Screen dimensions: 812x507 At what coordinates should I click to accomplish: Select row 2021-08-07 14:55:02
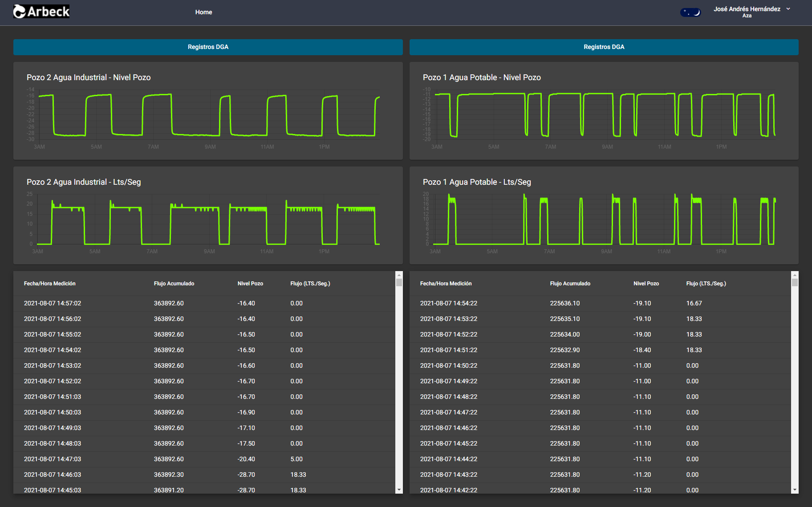point(204,334)
